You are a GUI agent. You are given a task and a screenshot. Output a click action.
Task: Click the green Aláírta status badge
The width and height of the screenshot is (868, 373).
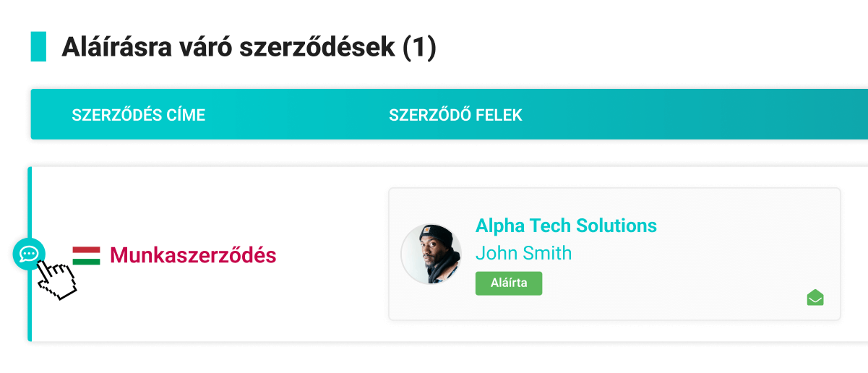click(508, 283)
